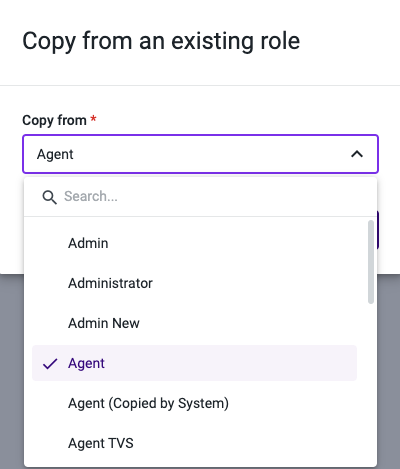Click the Copy from combo box showing Agent

tap(200, 154)
